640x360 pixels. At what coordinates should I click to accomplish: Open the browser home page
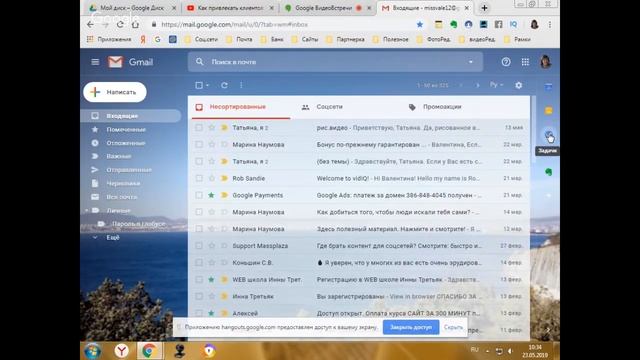coord(135,24)
